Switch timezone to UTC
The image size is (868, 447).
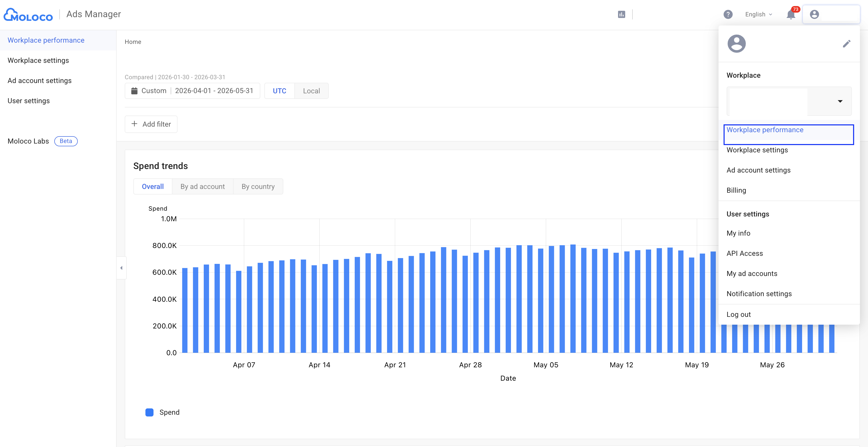tap(279, 91)
